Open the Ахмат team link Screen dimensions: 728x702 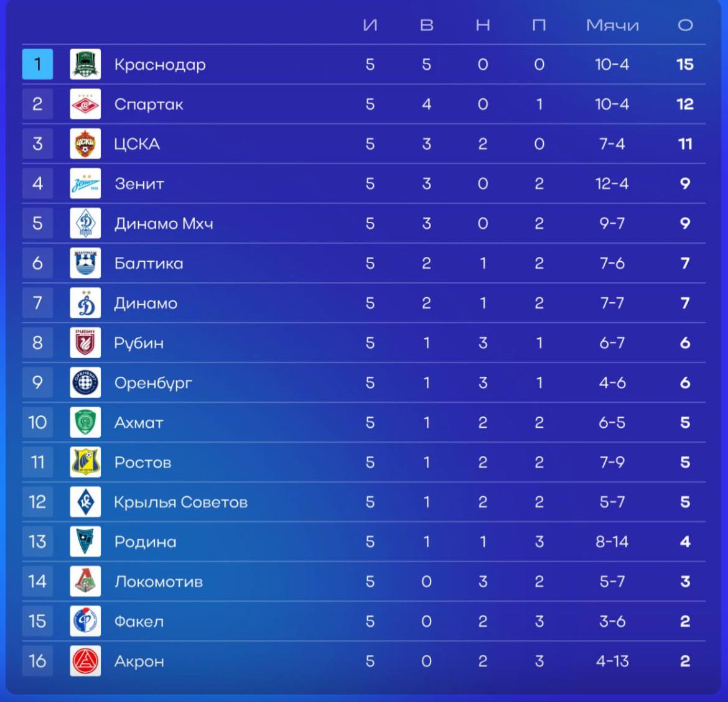[x=139, y=423]
